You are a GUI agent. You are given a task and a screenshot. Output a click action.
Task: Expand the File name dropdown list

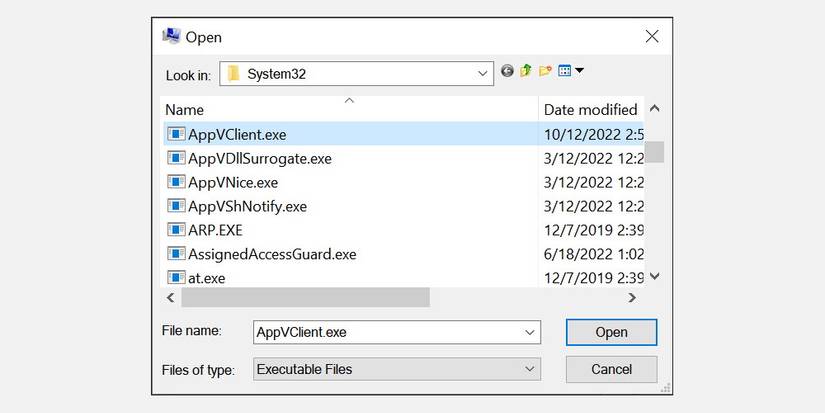click(x=529, y=332)
